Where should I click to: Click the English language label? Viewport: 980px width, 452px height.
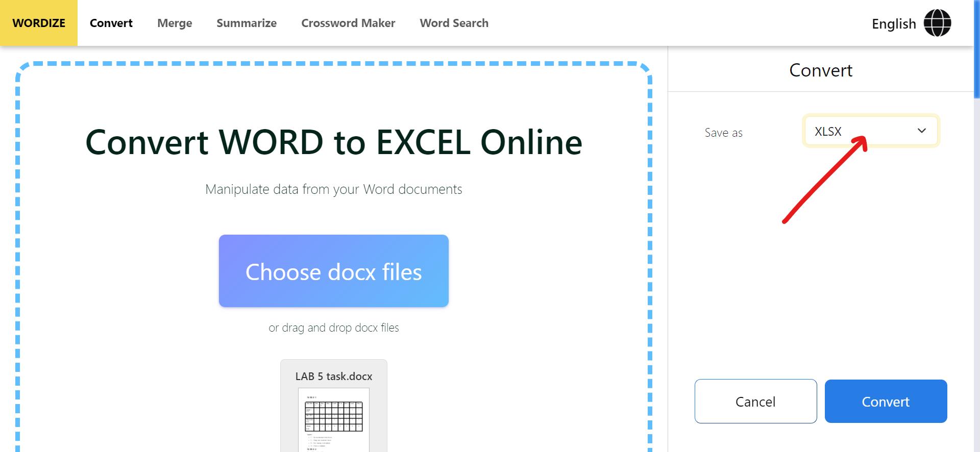point(894,23)
